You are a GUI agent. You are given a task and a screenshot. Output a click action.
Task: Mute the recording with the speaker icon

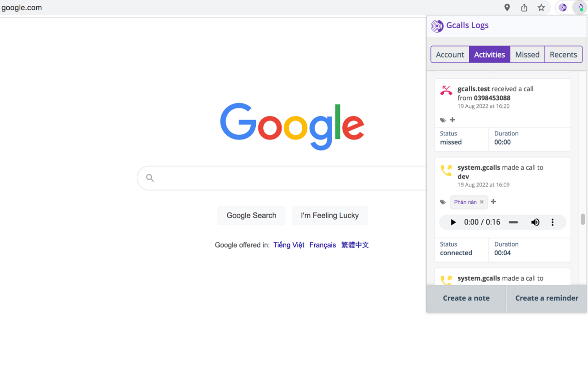[x=535, y=222]
